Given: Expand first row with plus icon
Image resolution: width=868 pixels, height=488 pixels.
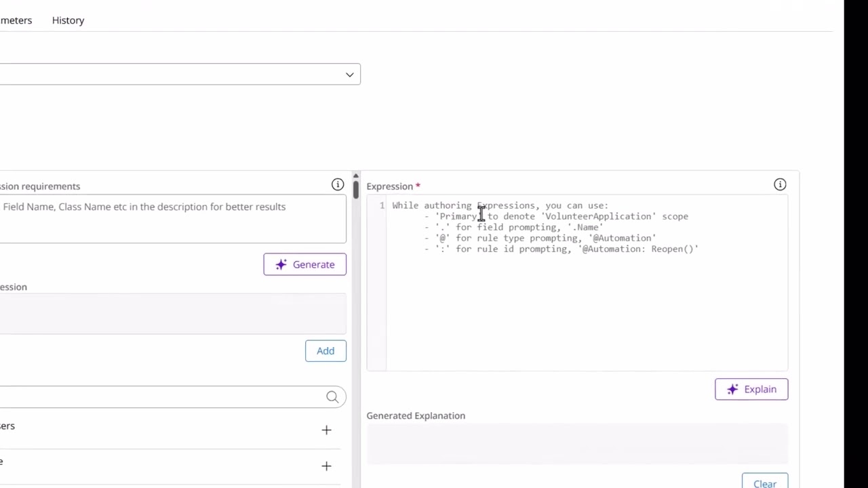Looking at the screenshot, I should [x=326, y=430].
